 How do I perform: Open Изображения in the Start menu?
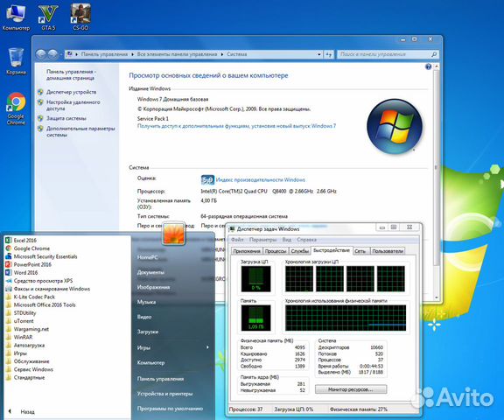pos(153,287)
